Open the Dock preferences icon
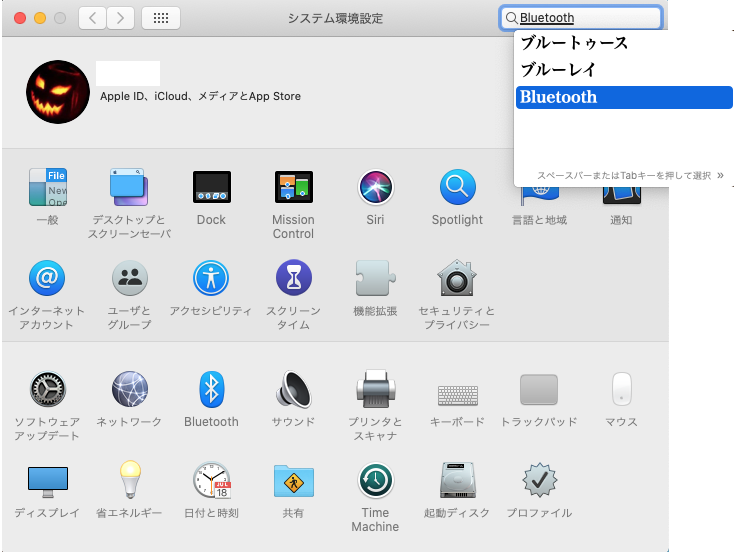 [211, 187]
